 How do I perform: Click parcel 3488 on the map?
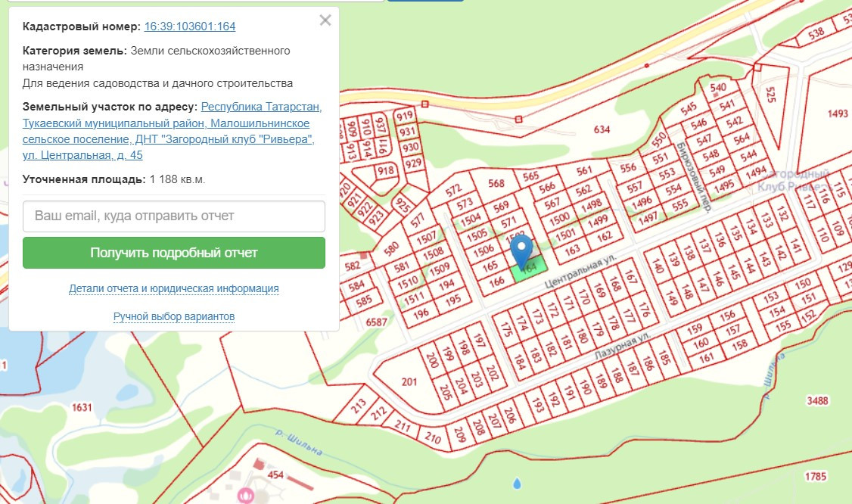point(818,400)
